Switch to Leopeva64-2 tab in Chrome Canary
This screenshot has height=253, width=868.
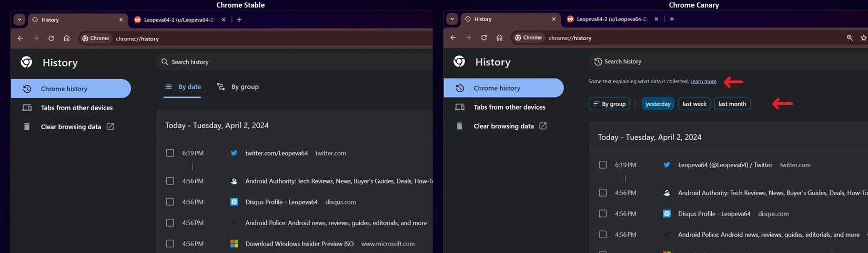click(x=612, y=19)
